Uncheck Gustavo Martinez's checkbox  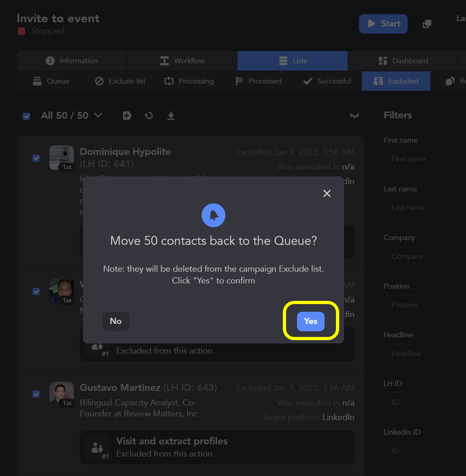click(x=36, y=394)
